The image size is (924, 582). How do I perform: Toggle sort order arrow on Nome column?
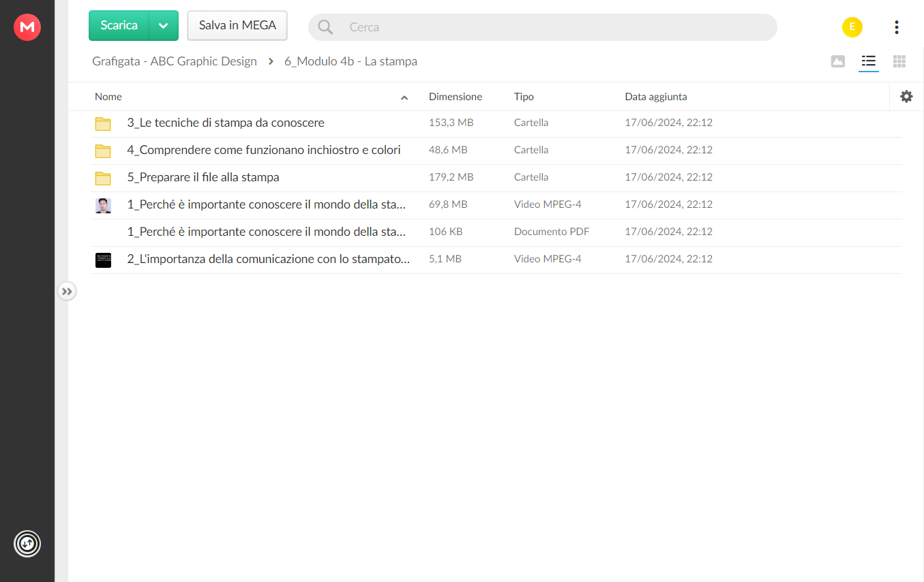[404, 98]
